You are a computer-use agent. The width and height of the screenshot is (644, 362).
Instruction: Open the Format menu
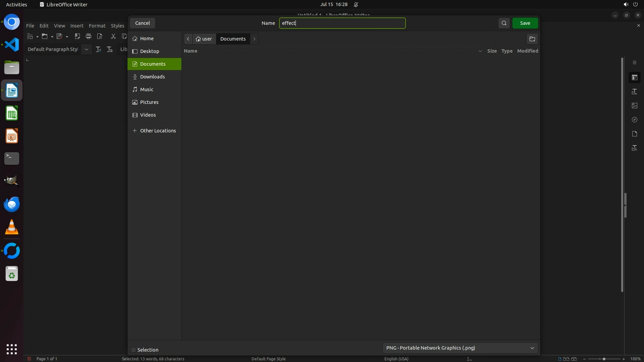coord(97,26)
